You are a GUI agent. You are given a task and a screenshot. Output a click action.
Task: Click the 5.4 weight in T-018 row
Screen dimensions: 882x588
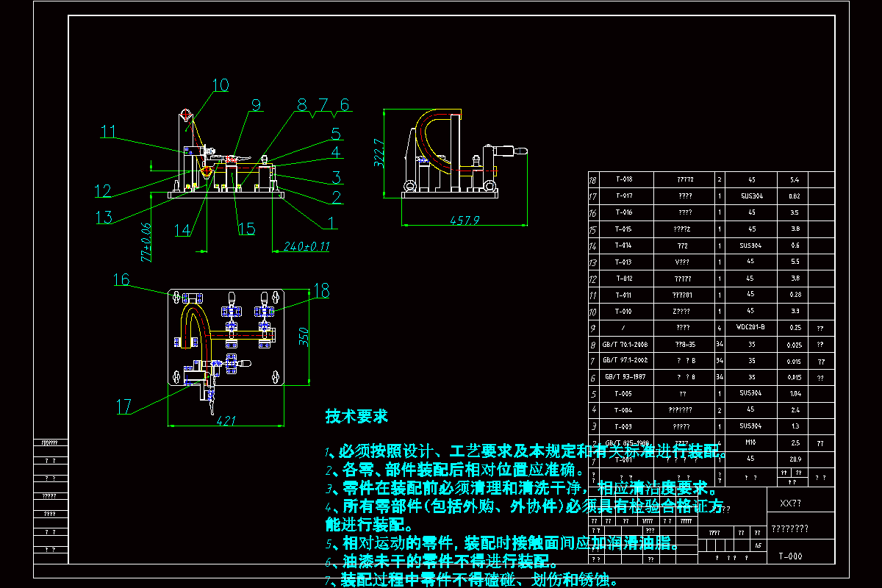(x=795, y=179)
